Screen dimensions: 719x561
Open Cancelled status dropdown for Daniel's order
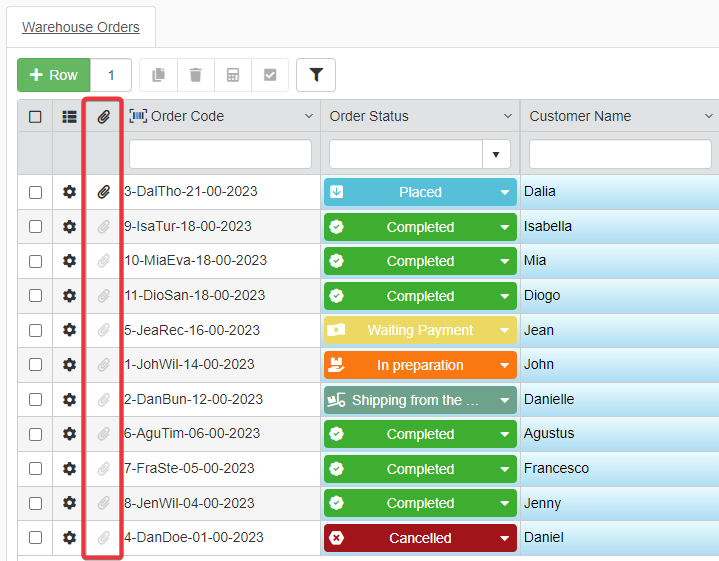coord(504,538)
